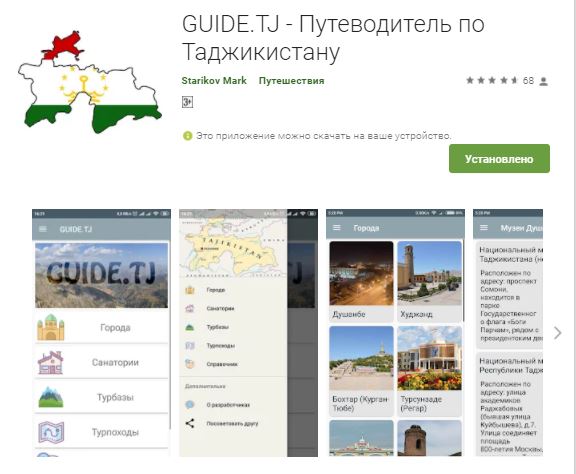The width and height of the screenshot is (576, 474).
Task: Tap the Турпоходы map icon
Action: pyautogui.click(x=51, y=432)
